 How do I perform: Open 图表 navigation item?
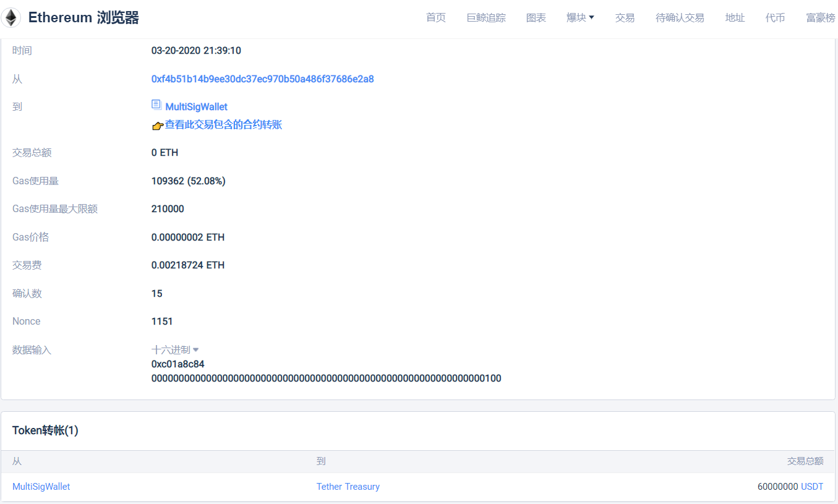[x=536, y=17]
